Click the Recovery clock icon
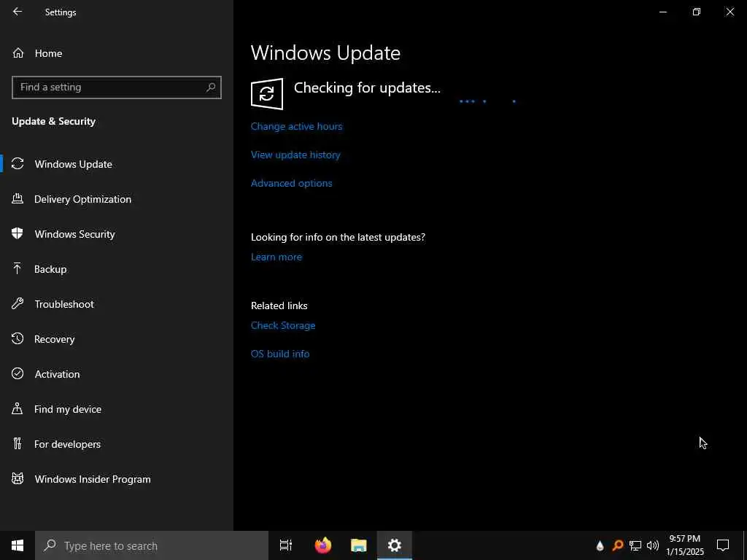The height and width of the screenshot is (560, 747). coord(18,338)
